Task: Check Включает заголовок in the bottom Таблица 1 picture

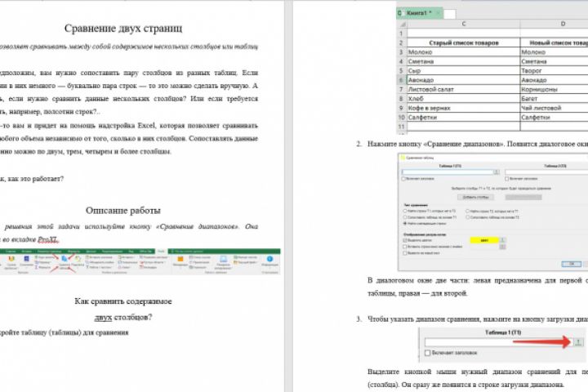Action: click(427, 353)
